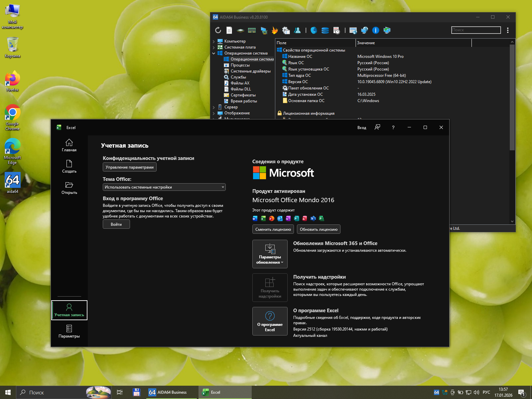This screenshot has width=532, height=399.
Task: Collapse the Операционная система tree node
Action: [x=214, y=53]
